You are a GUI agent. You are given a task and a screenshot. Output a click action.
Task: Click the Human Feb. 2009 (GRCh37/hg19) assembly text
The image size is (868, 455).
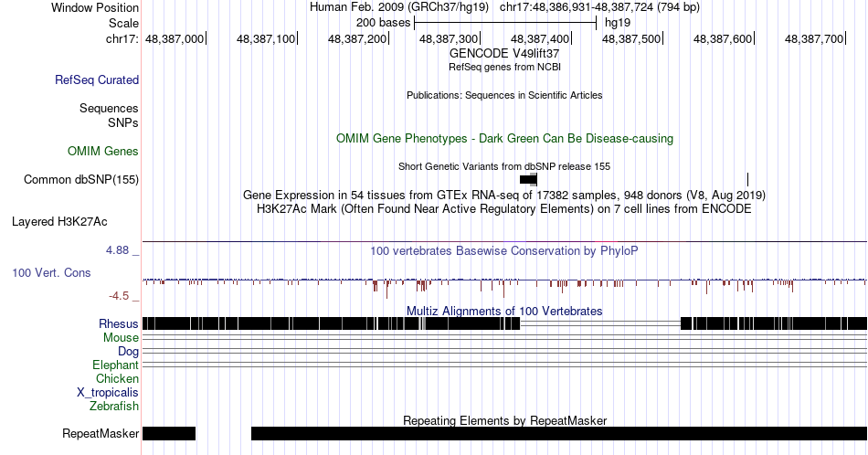click(x=399, y=7)
